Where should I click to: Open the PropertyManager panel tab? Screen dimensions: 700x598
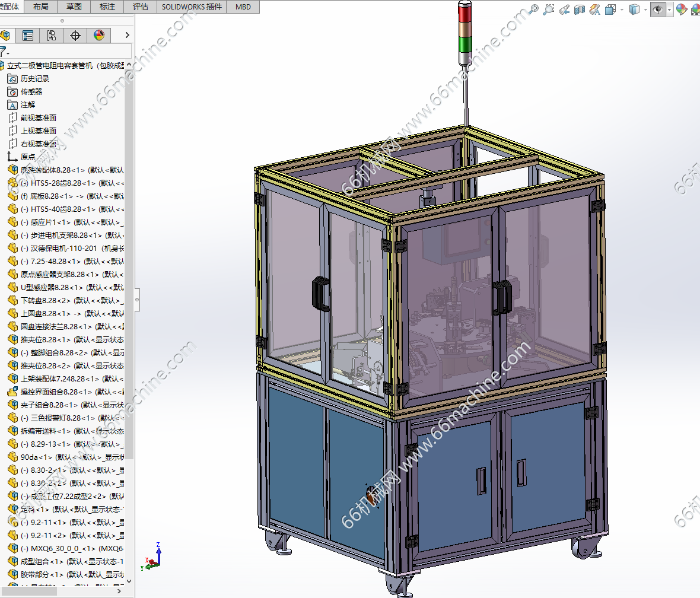(28, 36)
